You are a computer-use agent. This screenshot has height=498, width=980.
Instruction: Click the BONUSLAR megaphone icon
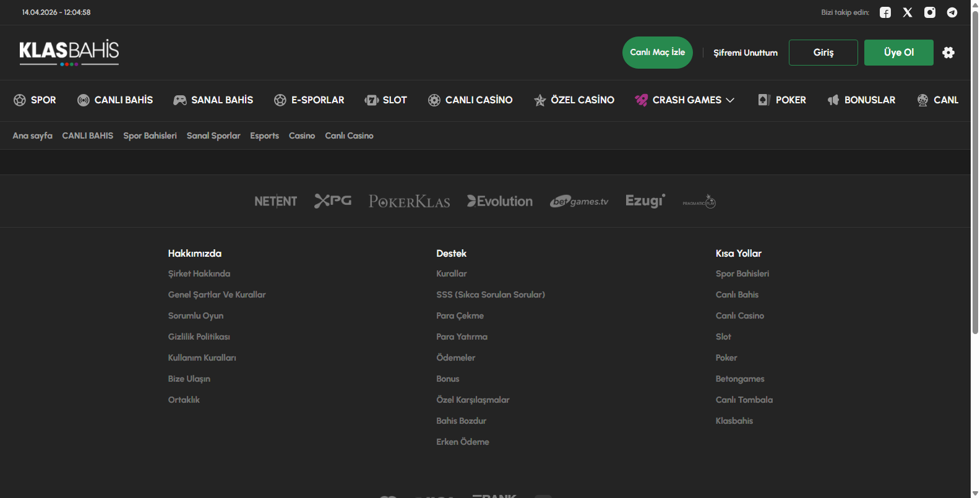(x=833, y=100)
